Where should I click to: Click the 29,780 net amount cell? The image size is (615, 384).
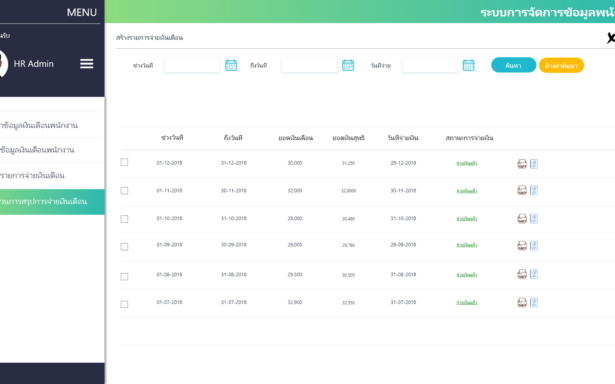click(348, 245)
